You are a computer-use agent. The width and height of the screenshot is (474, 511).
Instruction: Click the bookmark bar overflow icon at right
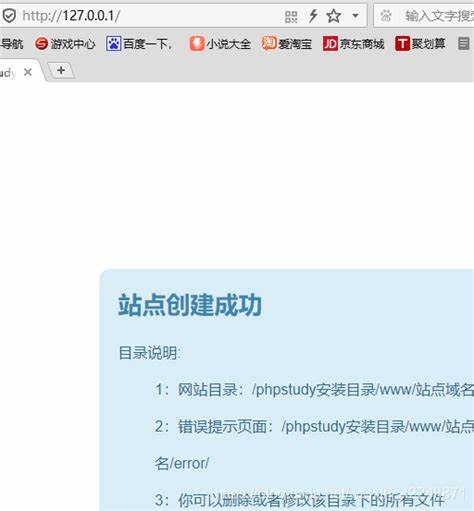click(463, 44)
